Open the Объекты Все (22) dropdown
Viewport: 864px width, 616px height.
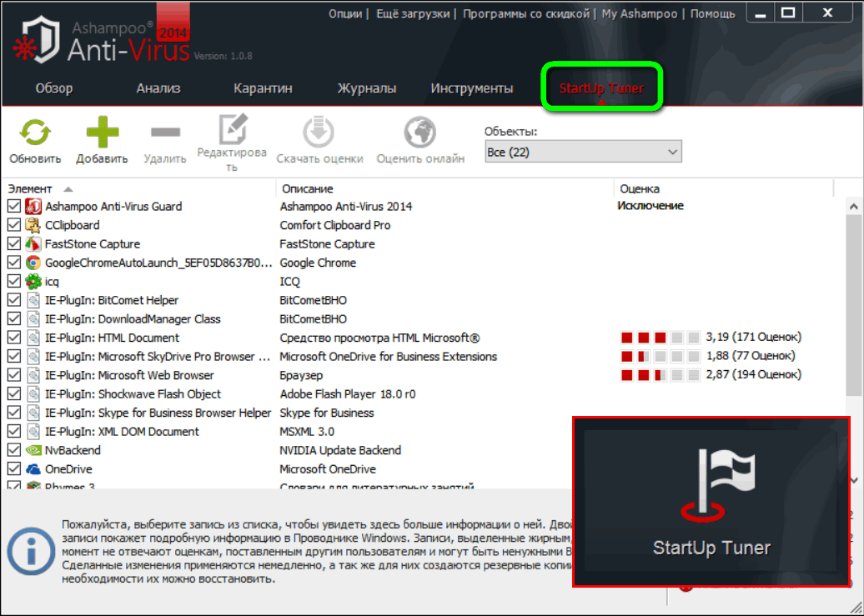pyautogui.click(x=583, y=152)
